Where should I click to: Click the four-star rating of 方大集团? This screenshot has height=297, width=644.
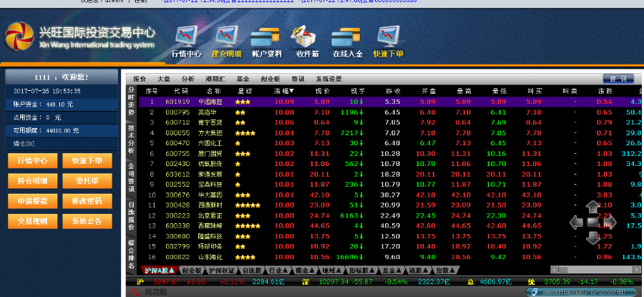[245, 132]
